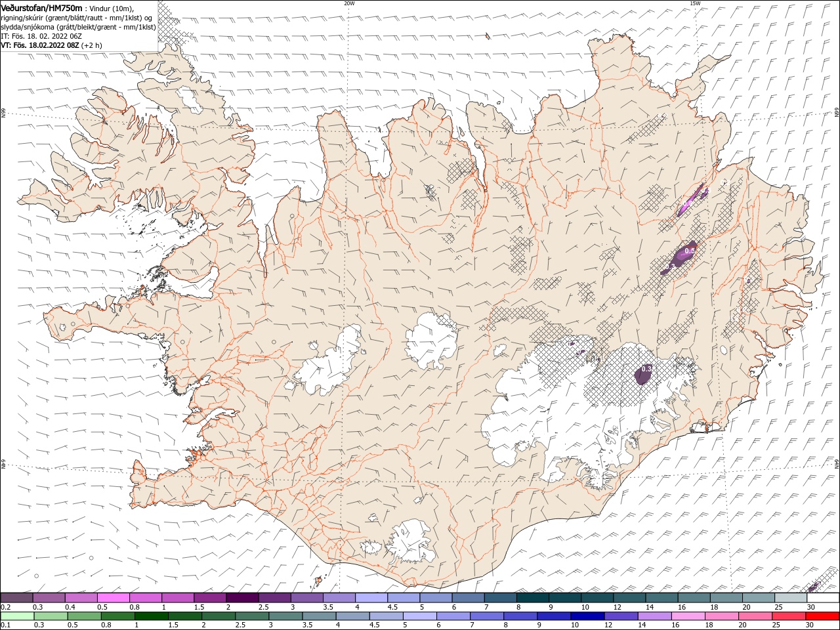Image resolution: width=840 pixels, height=630 pixels.
Task: Select bright red lower swatch labeled 30
Action: pos(822,616)
